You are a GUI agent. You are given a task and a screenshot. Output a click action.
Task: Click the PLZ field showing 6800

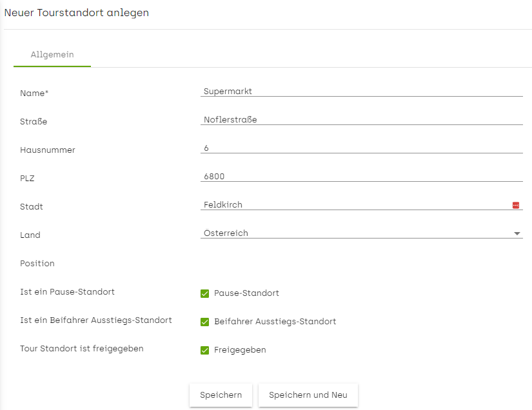361,177
